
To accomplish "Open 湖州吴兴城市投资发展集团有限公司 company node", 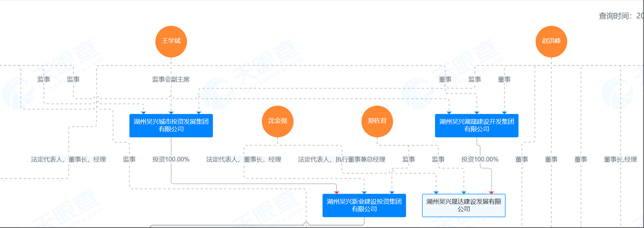I will [x=171, y=126].
